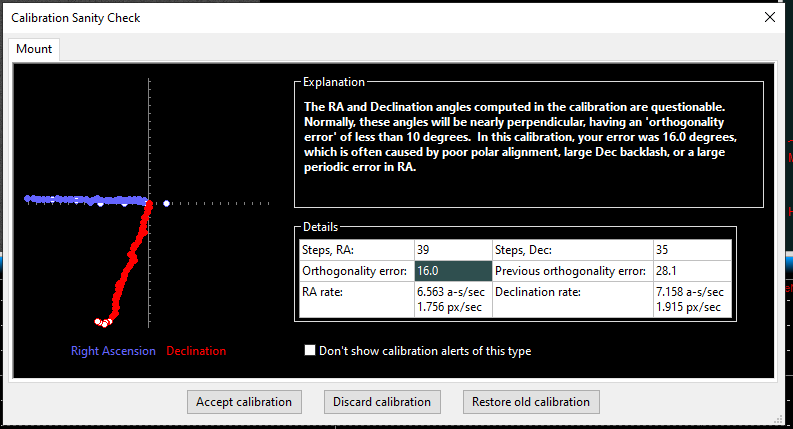The image size is (793, 429).
Task: Close the Calibration Sanity Check dialog
Action: point(769,17)
